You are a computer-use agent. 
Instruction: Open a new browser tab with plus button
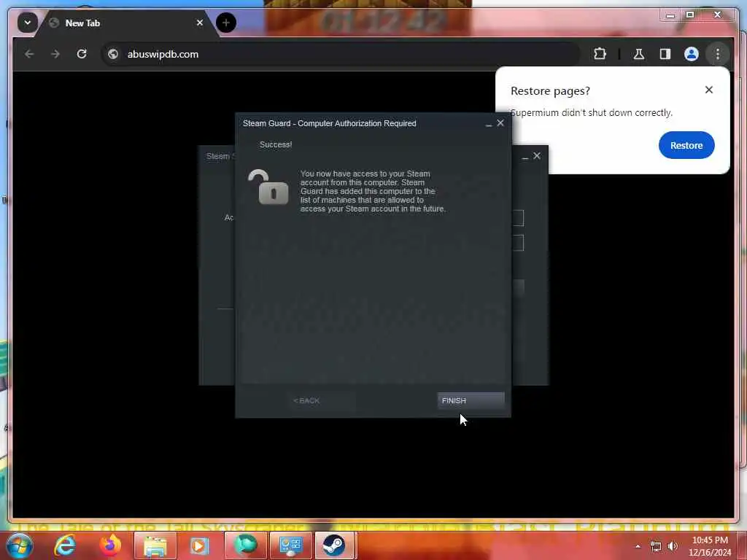226,23
